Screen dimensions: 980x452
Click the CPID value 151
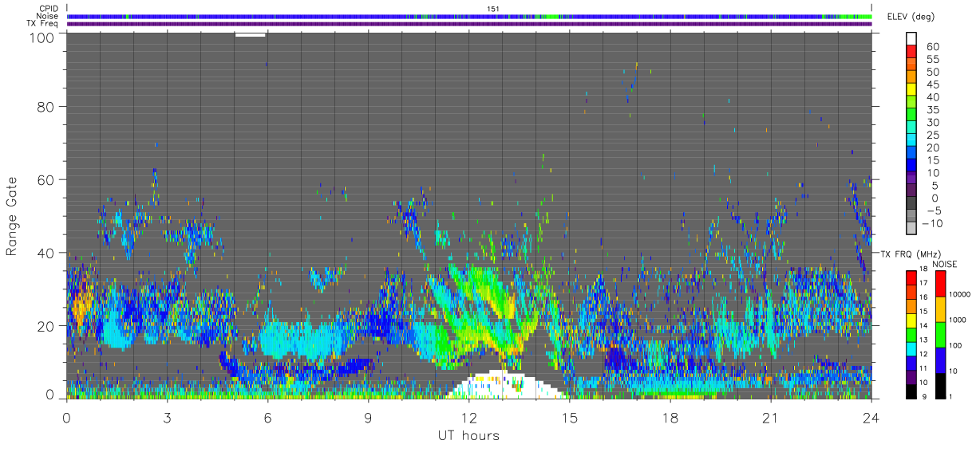pos(492,9)
